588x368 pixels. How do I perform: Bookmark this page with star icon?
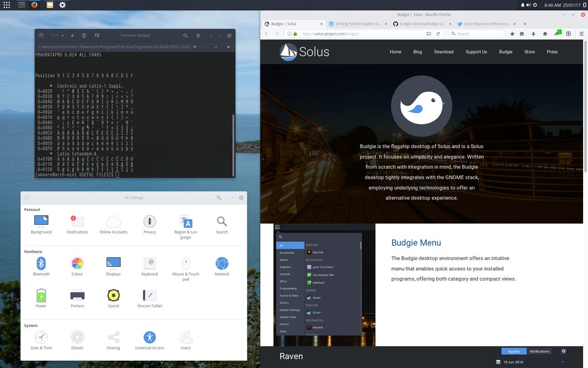tap(513, 34)
